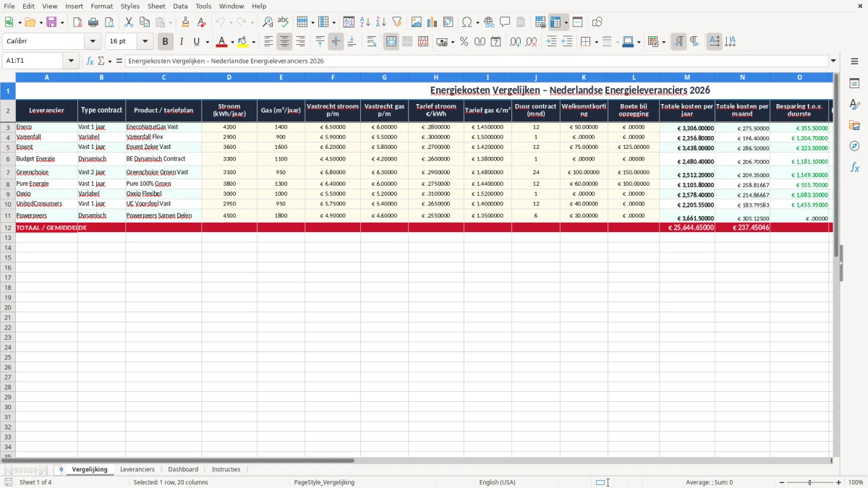Insert a comment
The image size is (868, 488).
[505, 22]
